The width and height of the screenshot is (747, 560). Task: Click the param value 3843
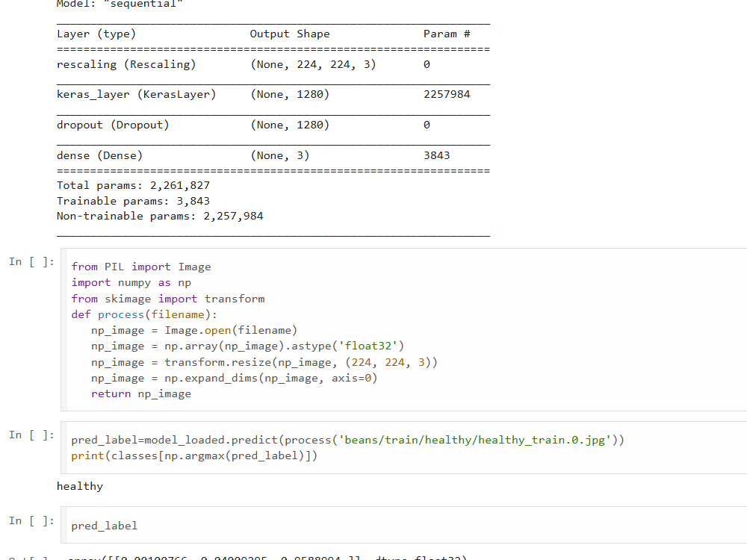click(x=437, y=155)
